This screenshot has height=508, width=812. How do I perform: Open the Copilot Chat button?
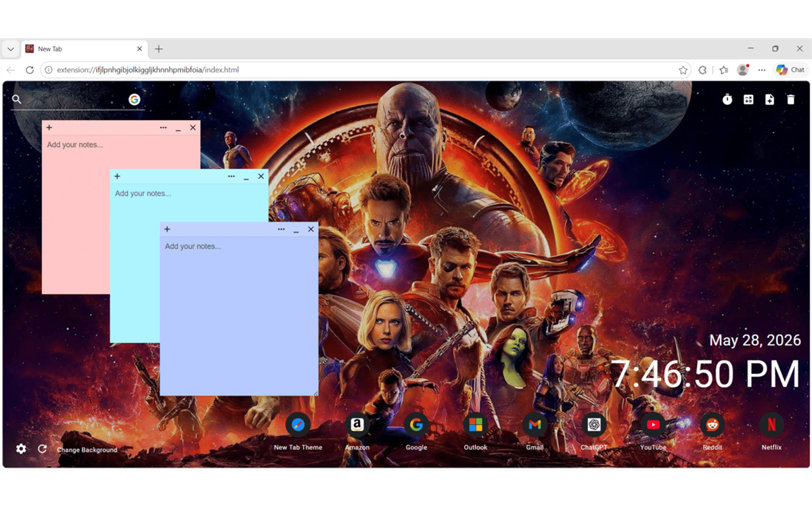790,70
